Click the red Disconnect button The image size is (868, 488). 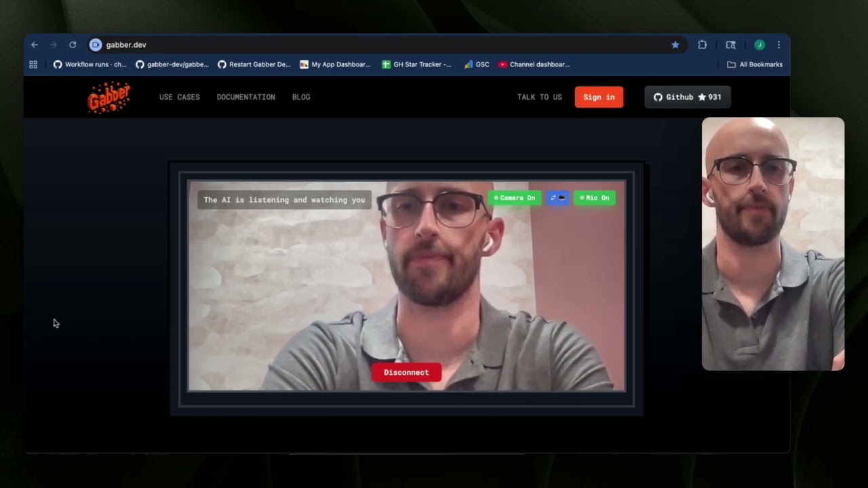(406, 372)
